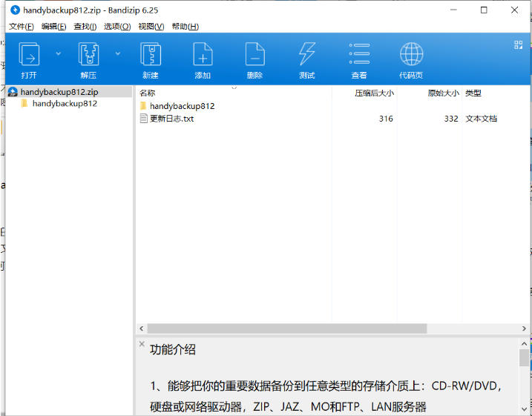Click the Extract (解压) toolbar icon
The image size is (532, 416).
click(88, 54)
